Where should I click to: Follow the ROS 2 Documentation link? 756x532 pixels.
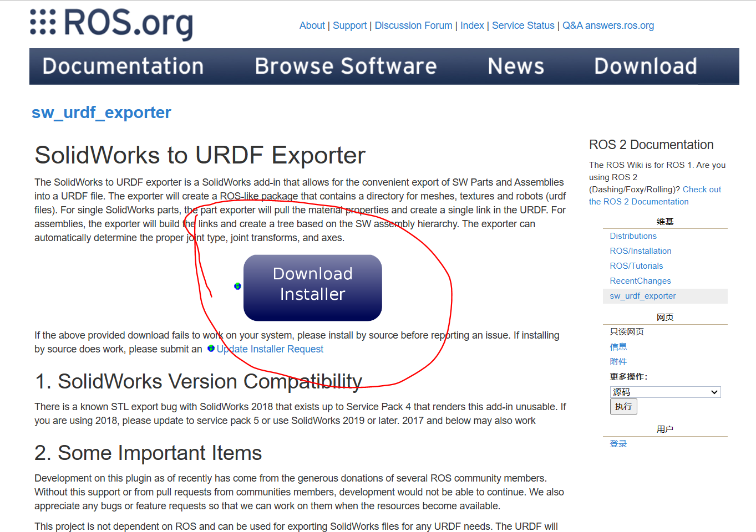pyautogui.click(x=638, y=201)
